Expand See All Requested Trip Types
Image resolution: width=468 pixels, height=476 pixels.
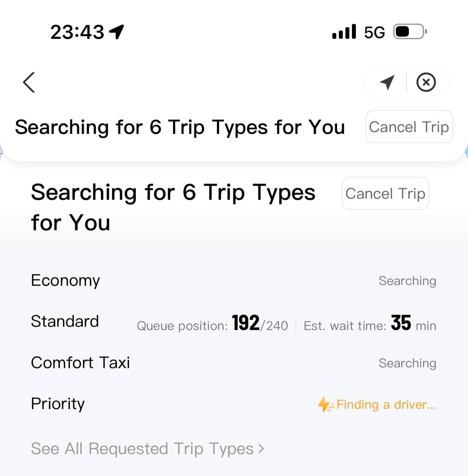tap(142, 449)
